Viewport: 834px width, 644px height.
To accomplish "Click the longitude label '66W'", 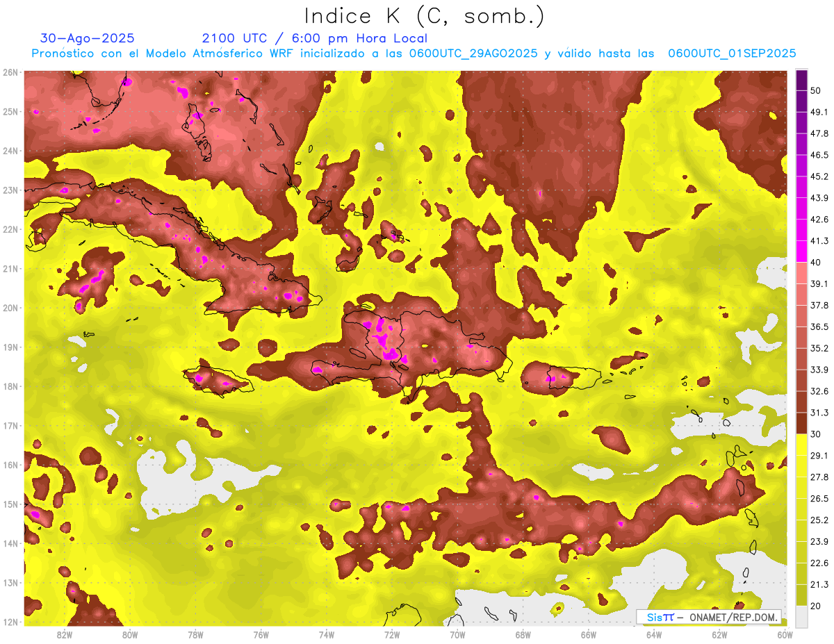I will 588,634.
